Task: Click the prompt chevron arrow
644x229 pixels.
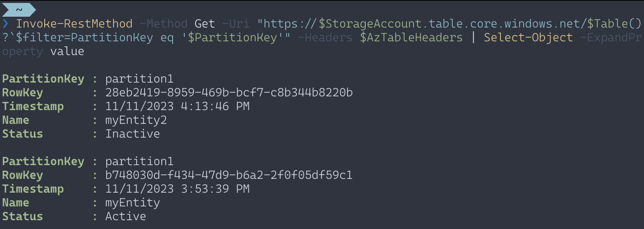Action: pyautogui.click(x=5, y=24)
